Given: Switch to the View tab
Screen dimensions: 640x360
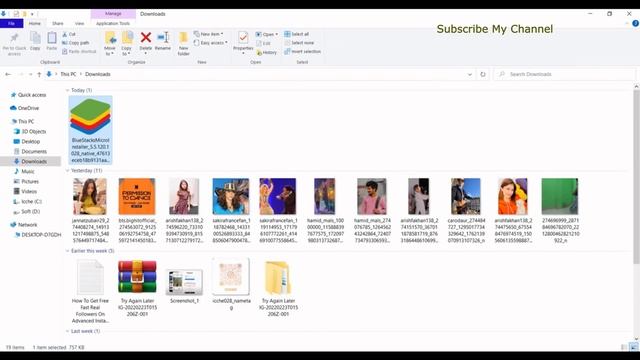Looking at the screenshot, I should coord(79,24).
